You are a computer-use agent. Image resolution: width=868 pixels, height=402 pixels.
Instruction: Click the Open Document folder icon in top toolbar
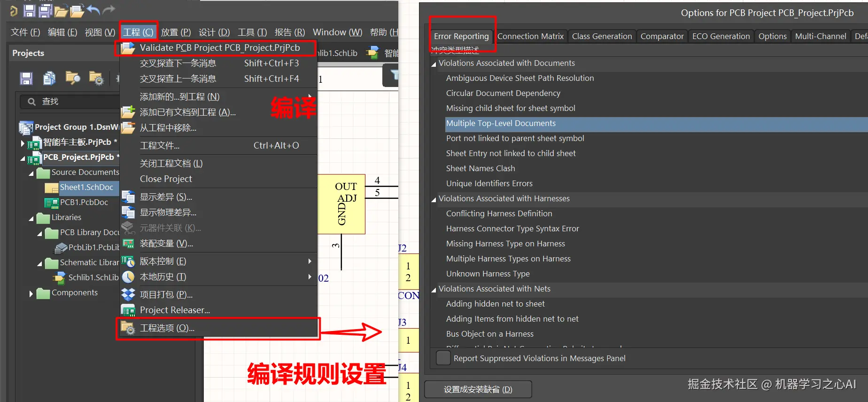pyautogui.click(x=77, y=10)
